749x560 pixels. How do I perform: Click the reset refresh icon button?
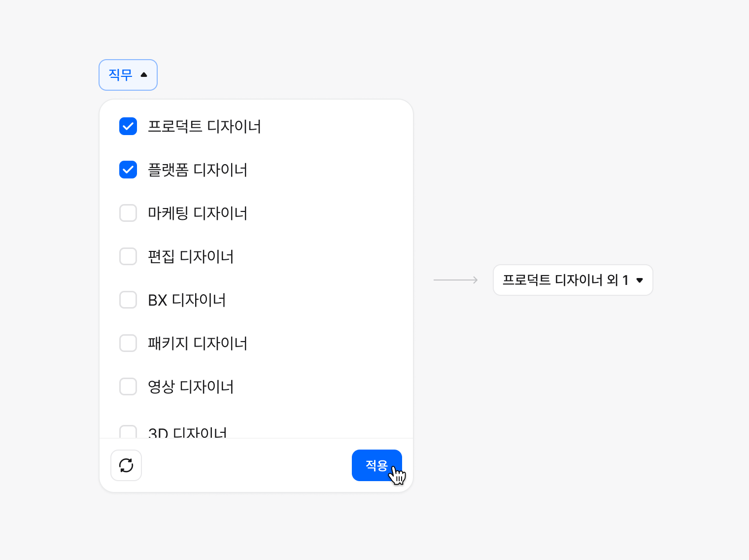pos(126,465)
